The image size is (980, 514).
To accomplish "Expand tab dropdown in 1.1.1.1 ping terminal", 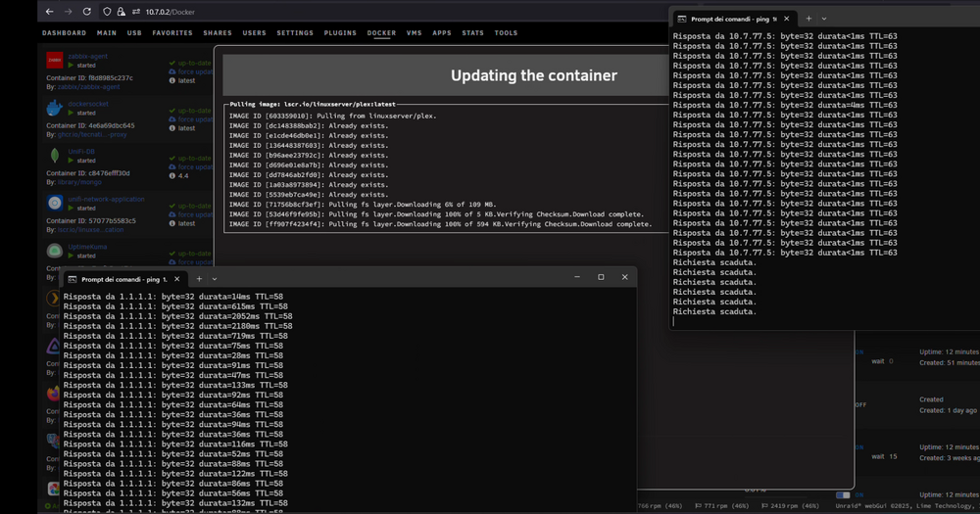I will pos(215,279).
